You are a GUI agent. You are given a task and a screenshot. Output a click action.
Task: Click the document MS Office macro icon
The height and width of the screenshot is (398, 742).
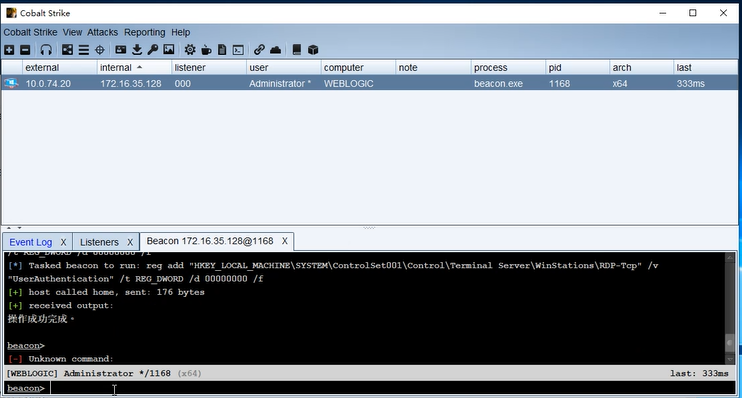pos(222,50)
